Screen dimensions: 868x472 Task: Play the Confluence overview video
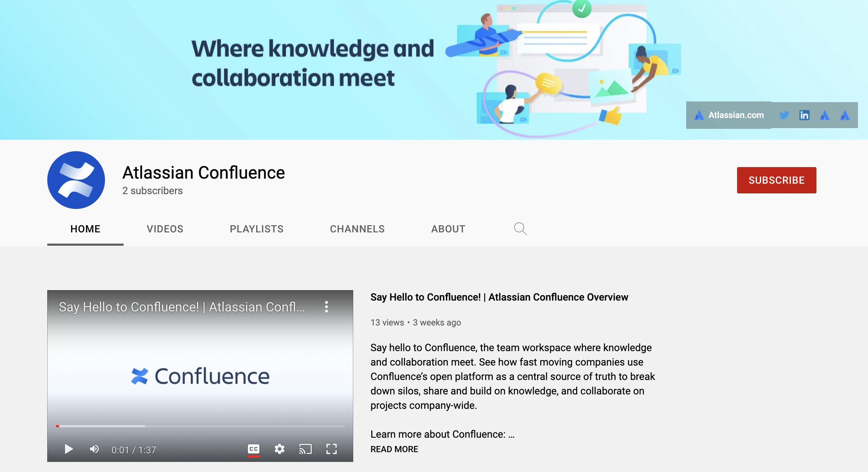tap(69, 449)
